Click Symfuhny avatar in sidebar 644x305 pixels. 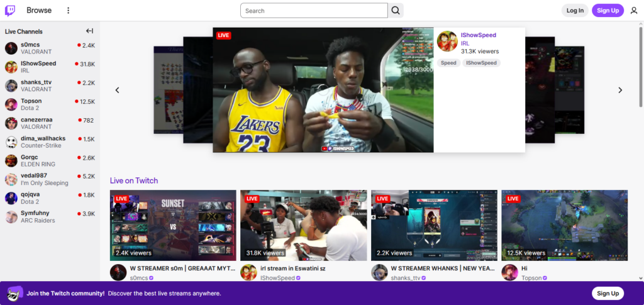[11, 217]
